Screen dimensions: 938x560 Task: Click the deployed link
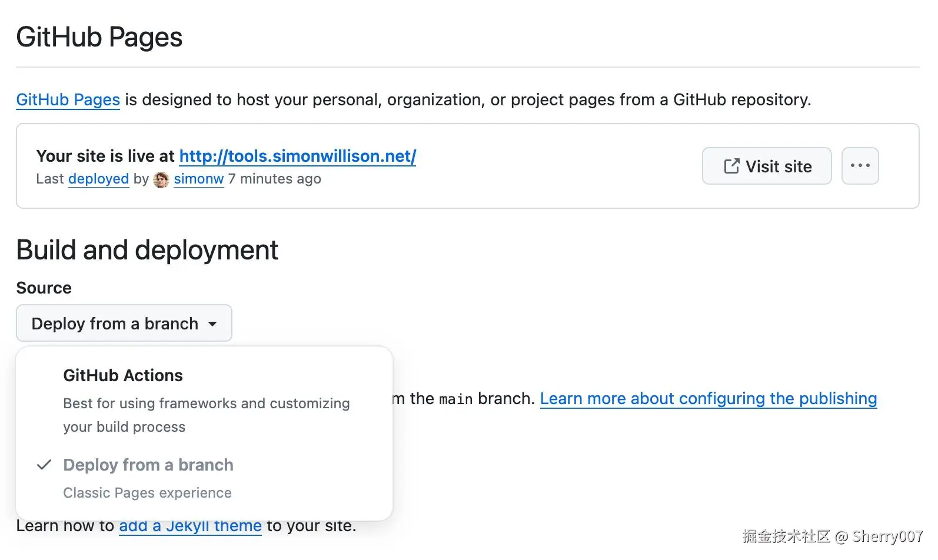pyautogui.click(x=98, y=179)
